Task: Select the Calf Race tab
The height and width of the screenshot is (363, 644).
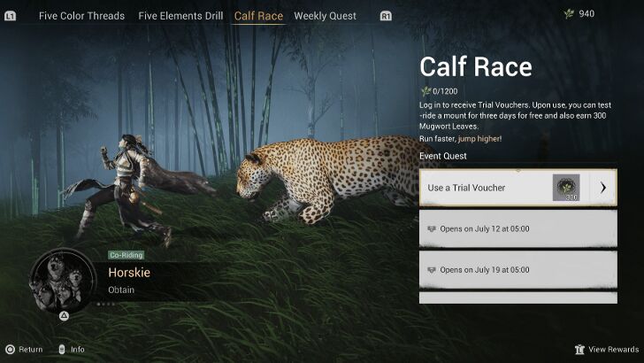Action: (x=258, y=16)
